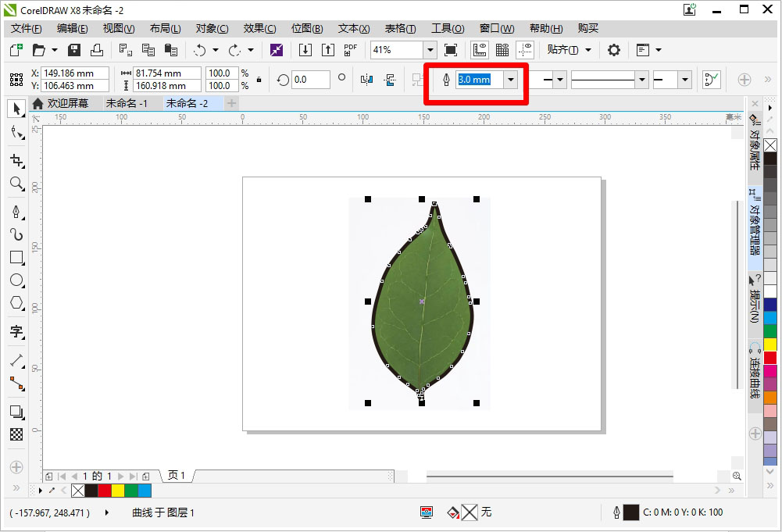Toggle Show grid button

pos(502,50)
